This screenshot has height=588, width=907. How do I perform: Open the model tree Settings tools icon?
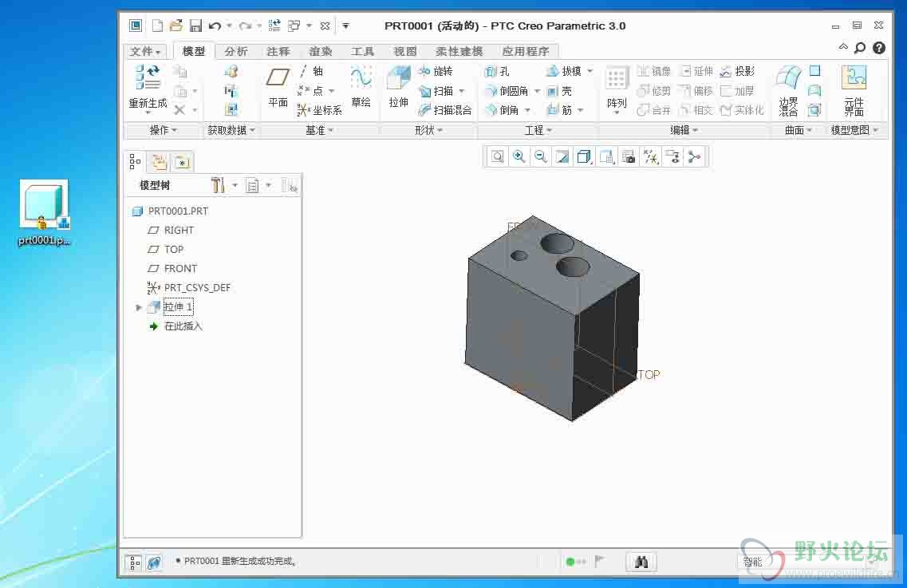(x=218, y=185)
